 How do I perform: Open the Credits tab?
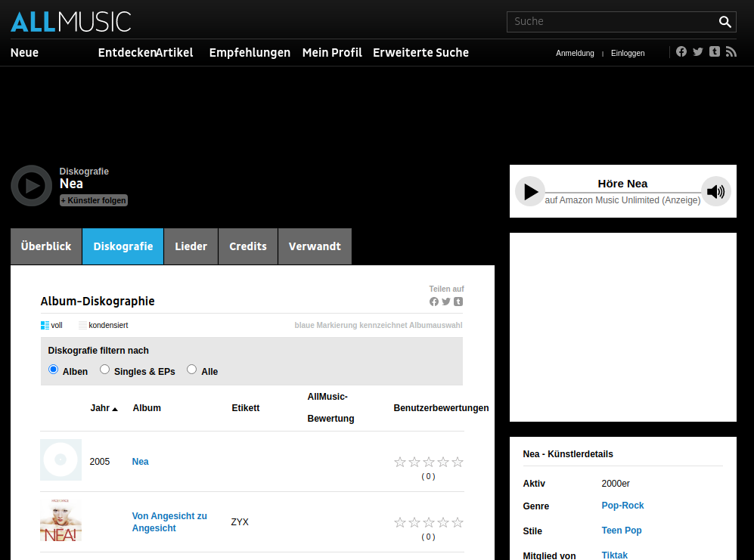coord(248,246)
